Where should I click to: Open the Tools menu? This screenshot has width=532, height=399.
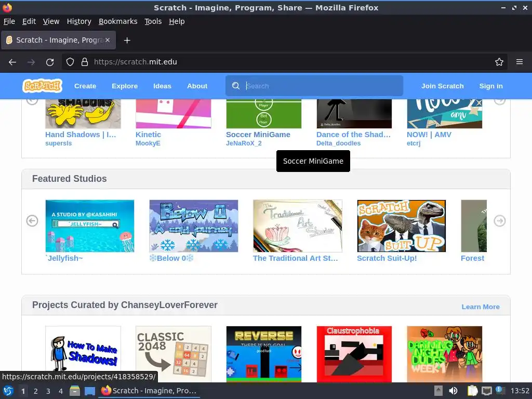tap(153, 21)
